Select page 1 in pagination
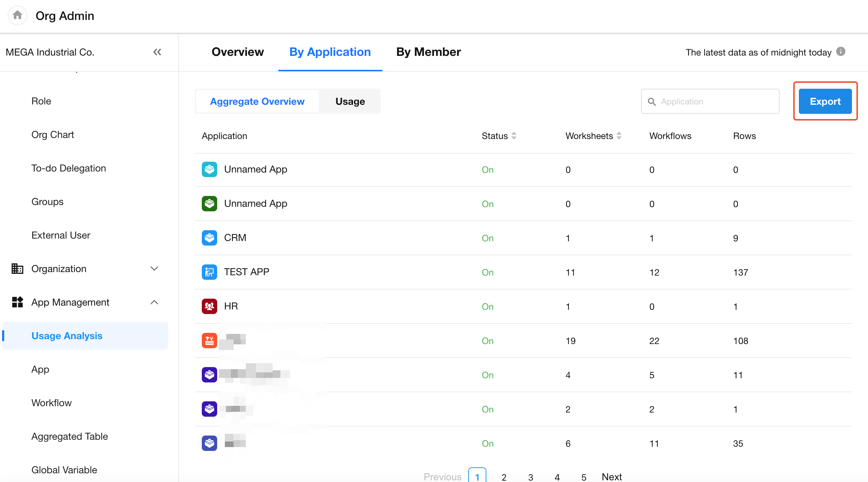868x482 pixels. tap(477, 476)
